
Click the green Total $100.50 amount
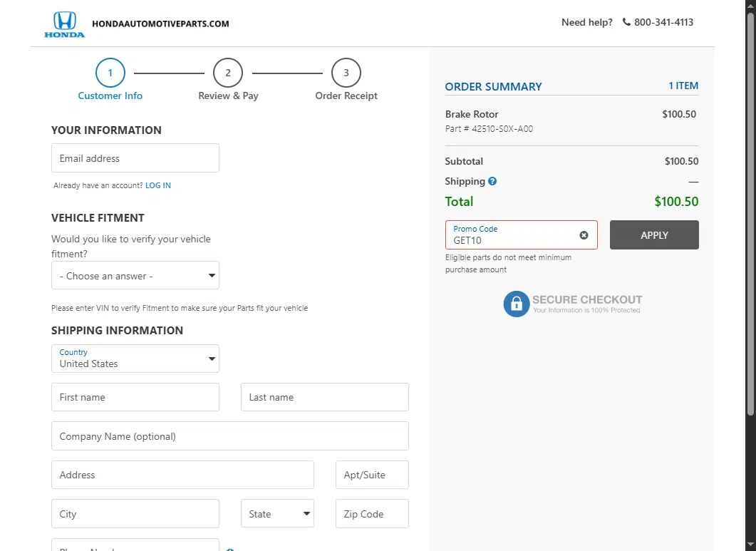click(676, 201)
